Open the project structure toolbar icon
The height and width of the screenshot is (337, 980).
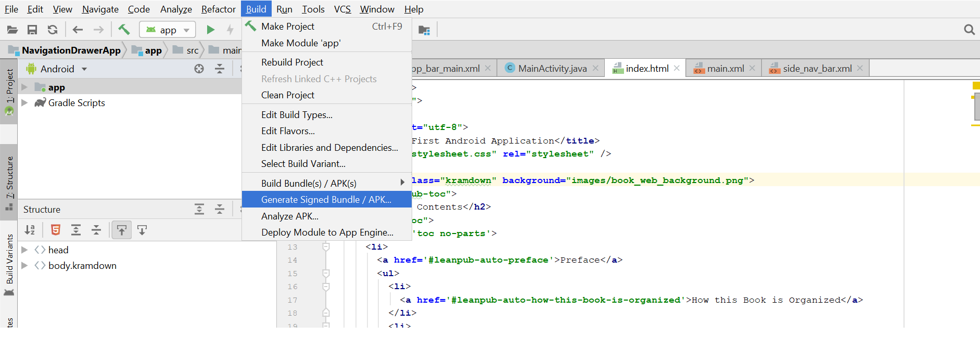tap(424, 30)
